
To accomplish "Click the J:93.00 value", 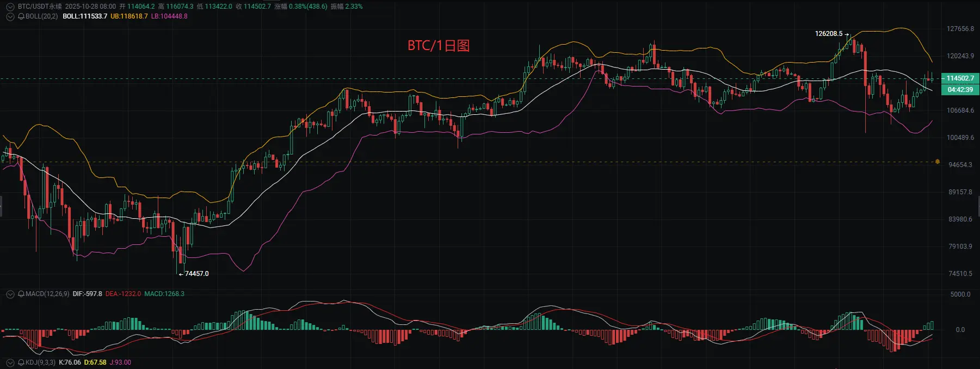I will [120, 362].
